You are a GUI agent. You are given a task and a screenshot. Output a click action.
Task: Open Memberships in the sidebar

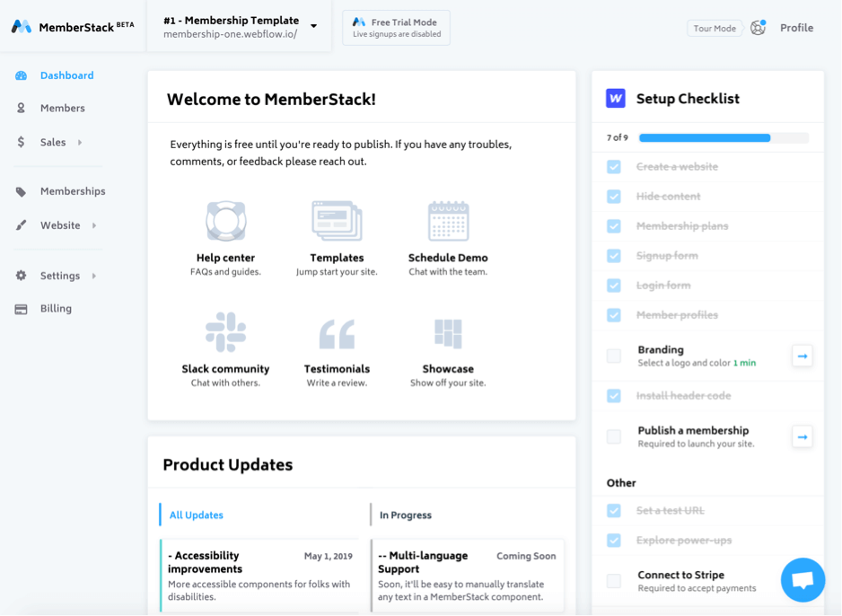(x=73, y=192)
